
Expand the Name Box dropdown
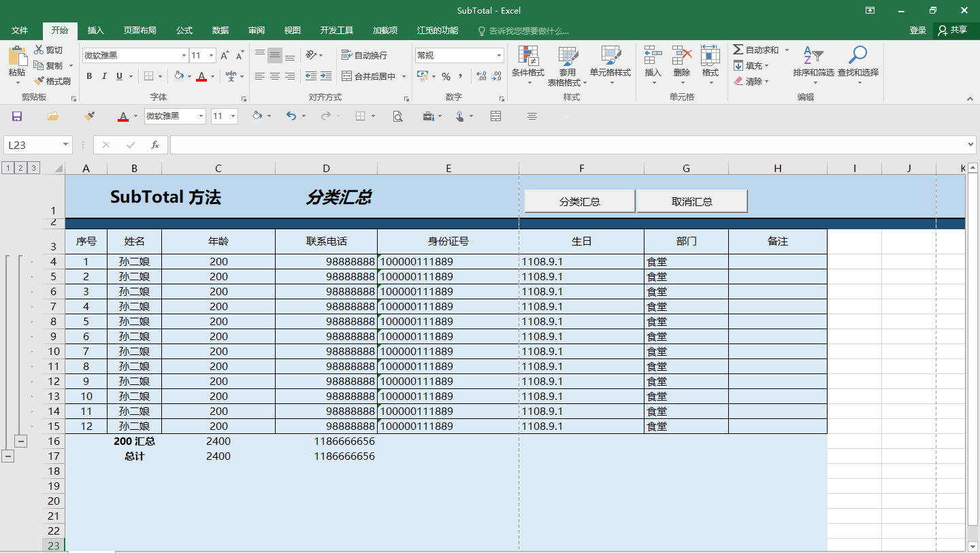click(66, 145)
